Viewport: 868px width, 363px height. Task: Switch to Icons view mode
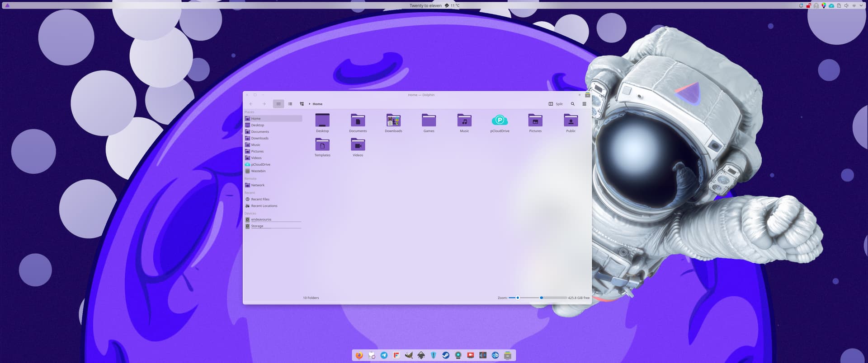(x=278, y=104)
